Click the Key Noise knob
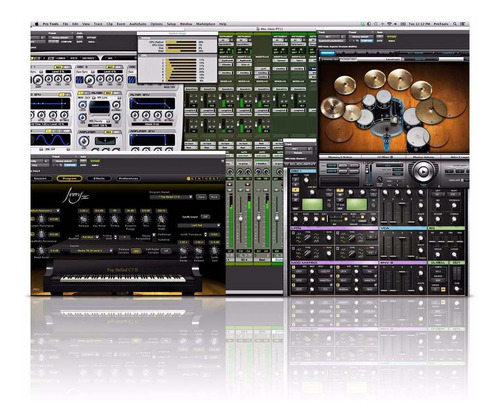 click(99, 219)
